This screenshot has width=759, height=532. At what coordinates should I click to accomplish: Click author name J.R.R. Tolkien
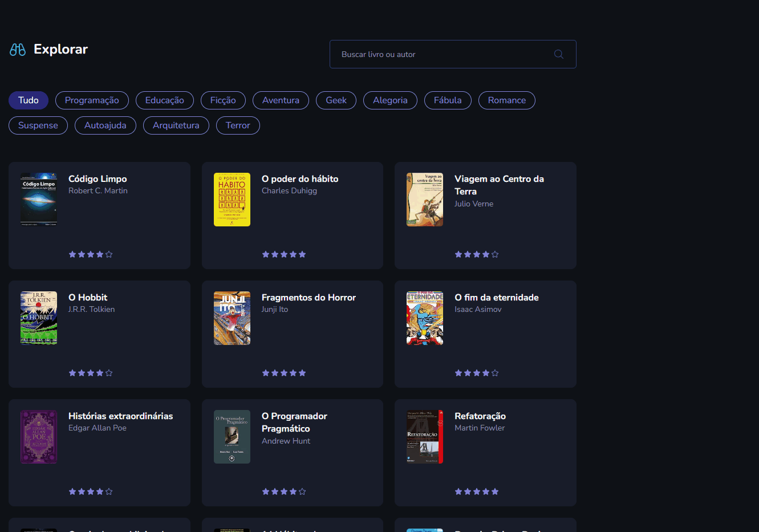tap(92, 310)
